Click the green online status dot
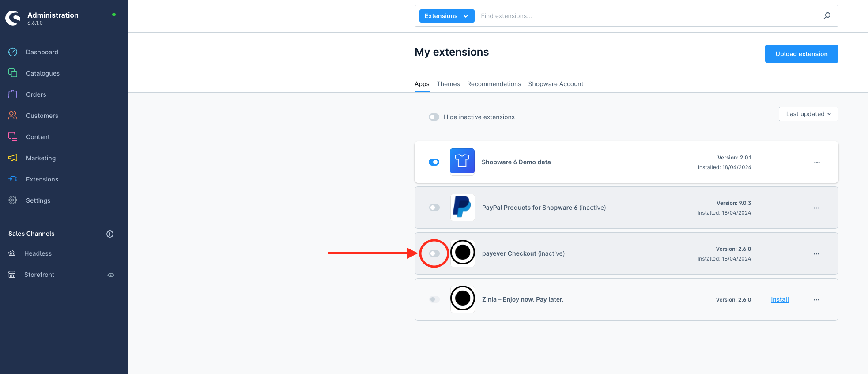The image size is (868, 374). coord(114,15)
